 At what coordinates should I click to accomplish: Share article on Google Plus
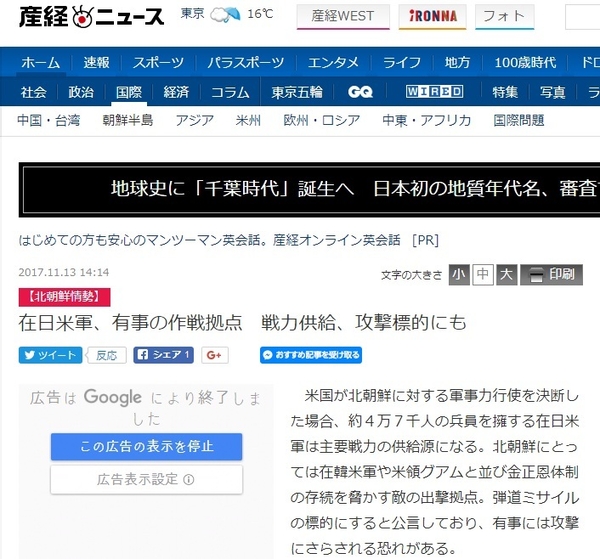tap(215, 355)
